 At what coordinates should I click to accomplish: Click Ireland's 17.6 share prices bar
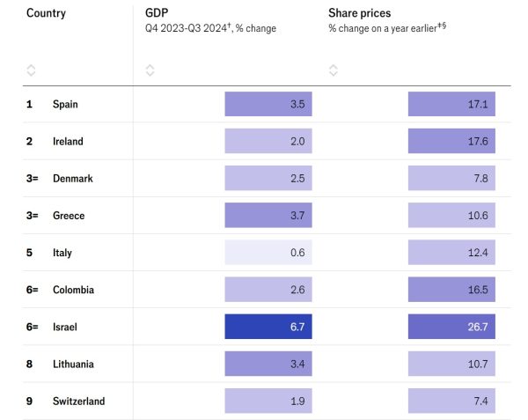pyautogui.click(x=451, y=141)
